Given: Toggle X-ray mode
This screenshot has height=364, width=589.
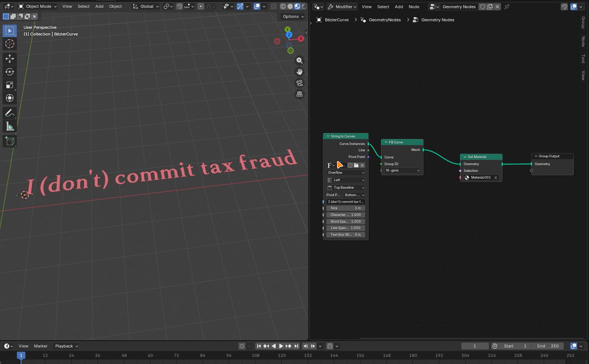Looking at the screenshot, I should click(274, 6).
